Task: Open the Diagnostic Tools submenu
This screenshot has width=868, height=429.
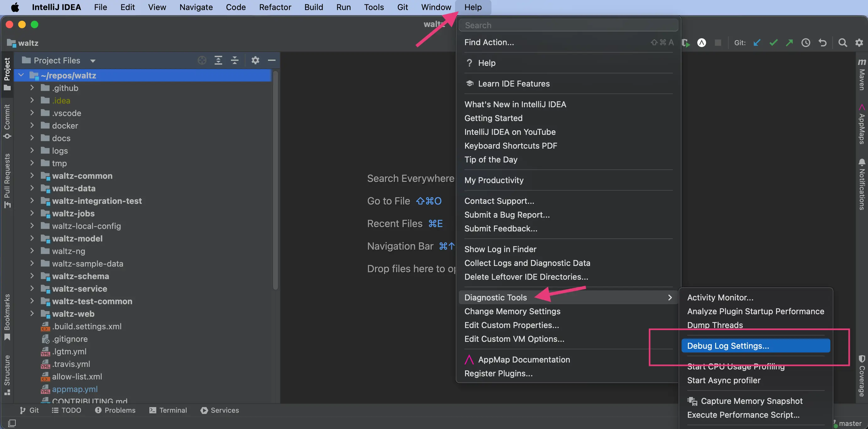Action: [568, 297]
